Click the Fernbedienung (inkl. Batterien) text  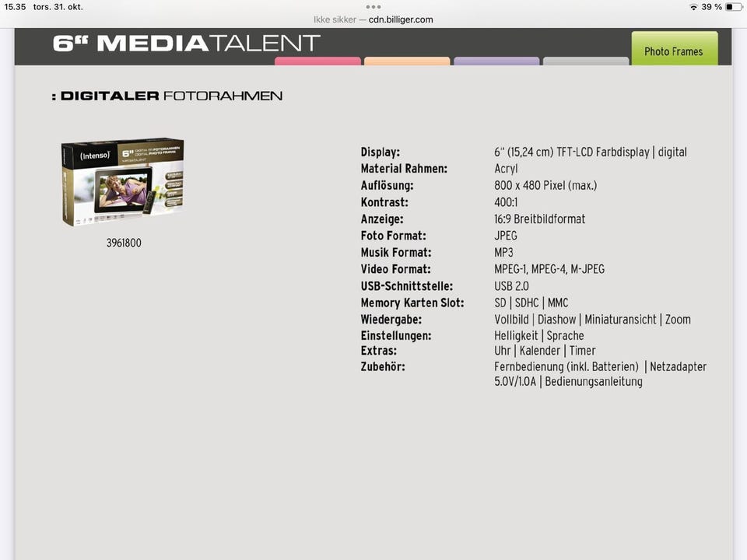[566, 366]
